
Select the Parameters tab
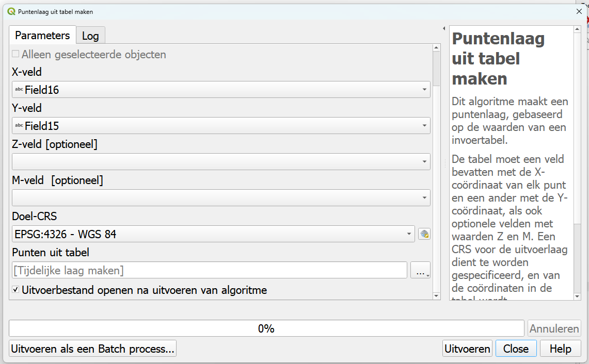point(42,36)
